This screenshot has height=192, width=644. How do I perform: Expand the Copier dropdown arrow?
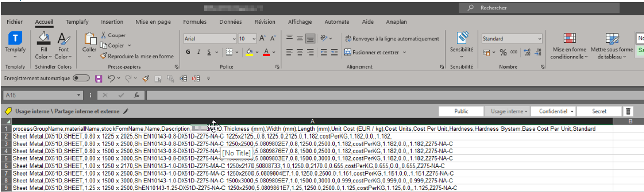pos(129,46)
